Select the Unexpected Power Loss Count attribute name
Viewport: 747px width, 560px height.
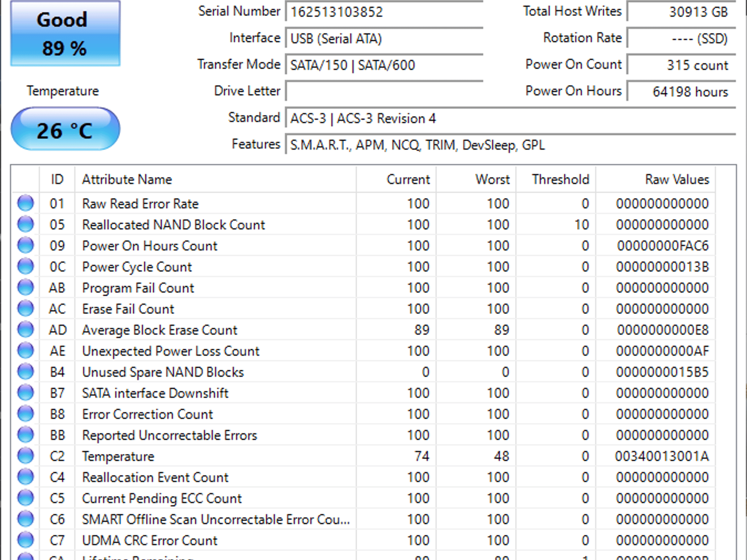(x=171, y=351)
